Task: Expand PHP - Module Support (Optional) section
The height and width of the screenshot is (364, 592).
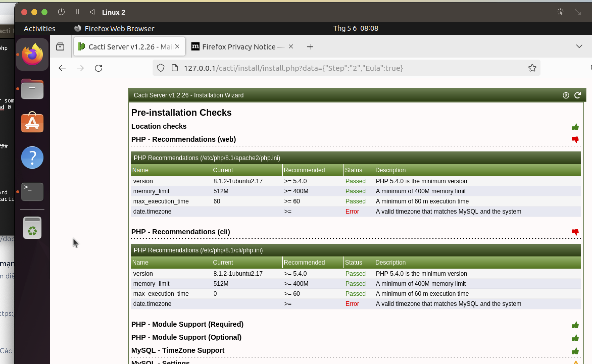Action: coord(186,337)
